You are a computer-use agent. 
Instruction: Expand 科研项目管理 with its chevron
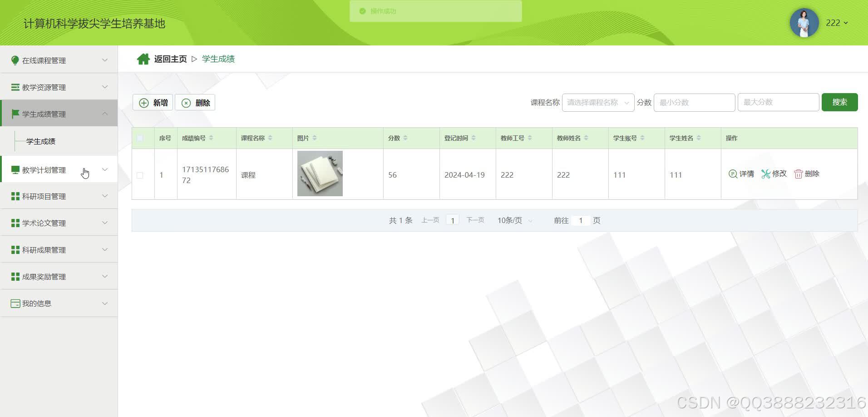point(105,196)
